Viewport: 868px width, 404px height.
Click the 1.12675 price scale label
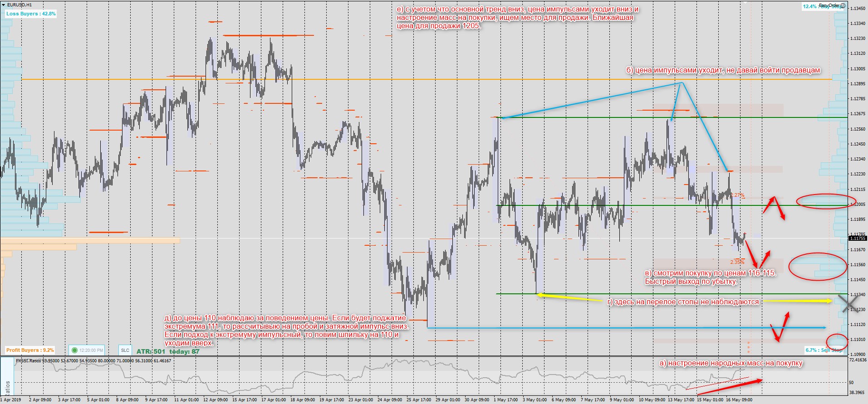[x=857, y=114]
